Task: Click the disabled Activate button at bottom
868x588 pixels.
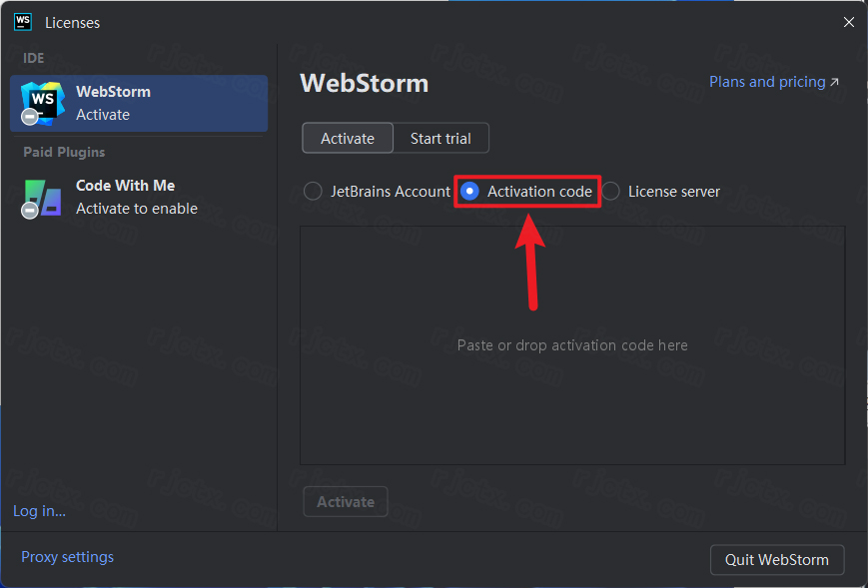Action: coord(346,502)
